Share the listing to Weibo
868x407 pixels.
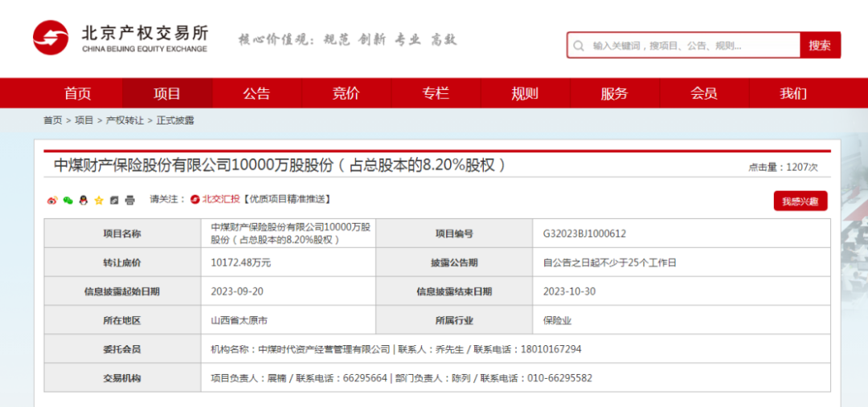click(52, 200)
